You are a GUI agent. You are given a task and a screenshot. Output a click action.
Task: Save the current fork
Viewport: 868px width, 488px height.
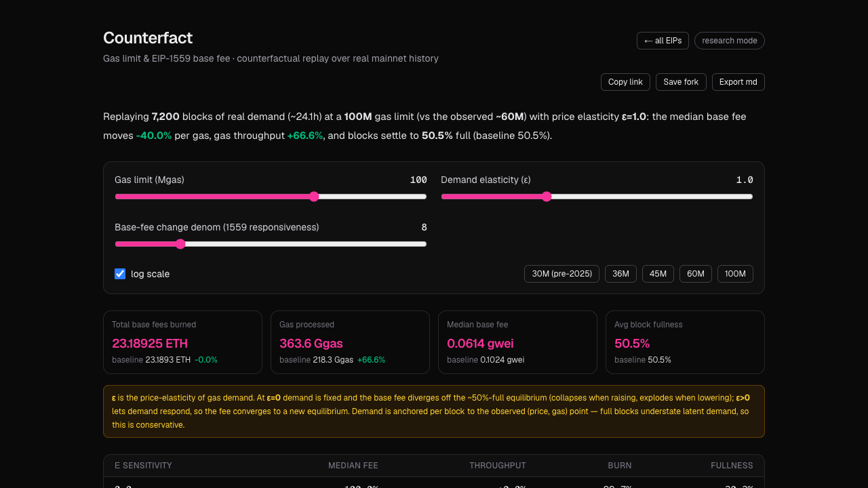click(681, 82)
